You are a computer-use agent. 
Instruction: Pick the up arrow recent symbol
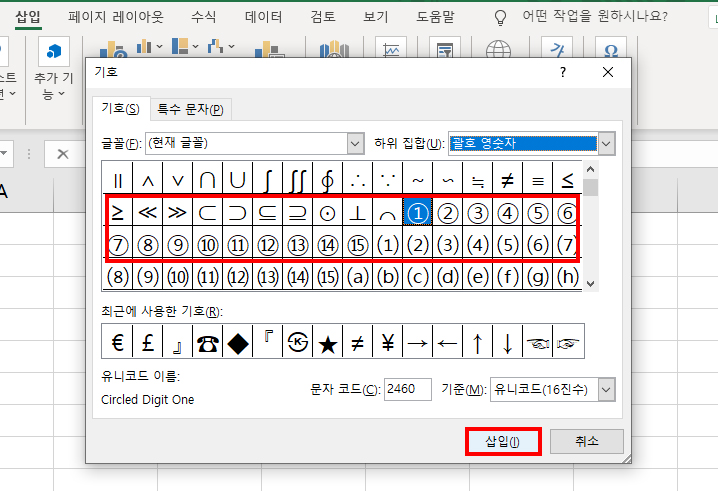(478, 342)
